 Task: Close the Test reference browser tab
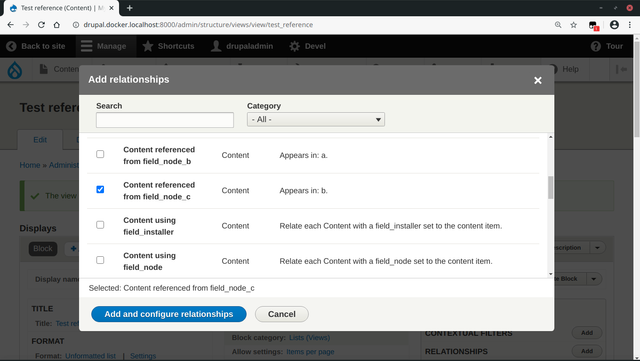pos(111,8)
